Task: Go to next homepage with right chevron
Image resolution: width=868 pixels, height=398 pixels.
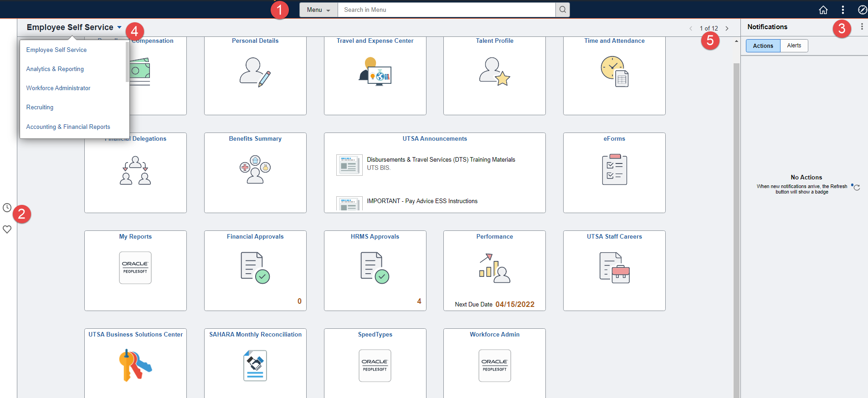Action: 727,28
